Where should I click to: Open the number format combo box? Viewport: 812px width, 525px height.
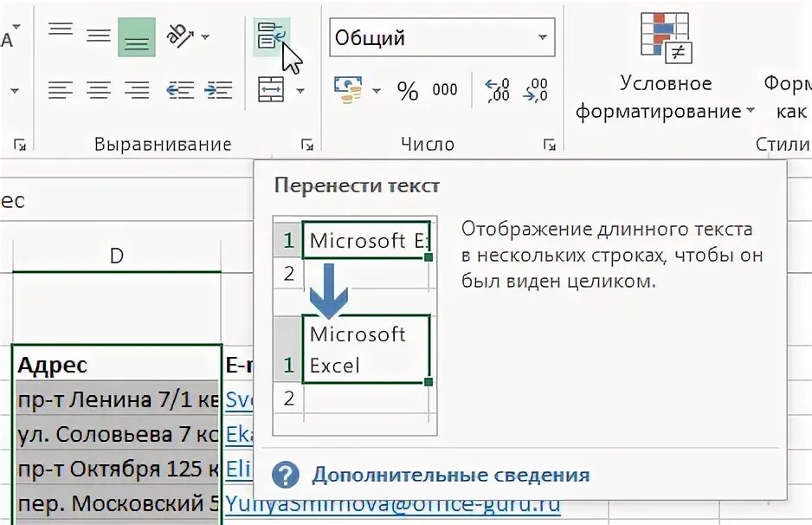click(441, 37)
